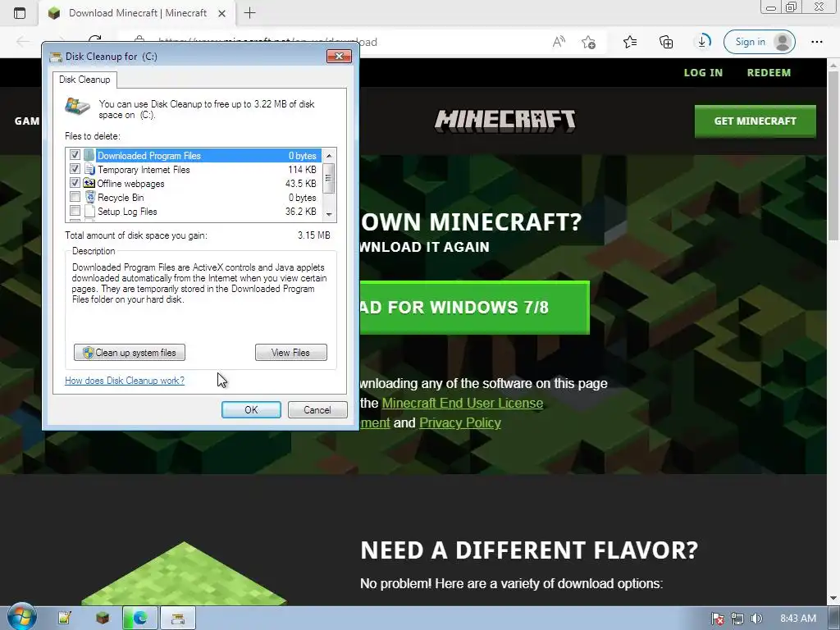Image resolution: width=840 pixels, height=630 pixels.
Task: Switch to Disk Cleanup taskbar button
Action: 178,619
